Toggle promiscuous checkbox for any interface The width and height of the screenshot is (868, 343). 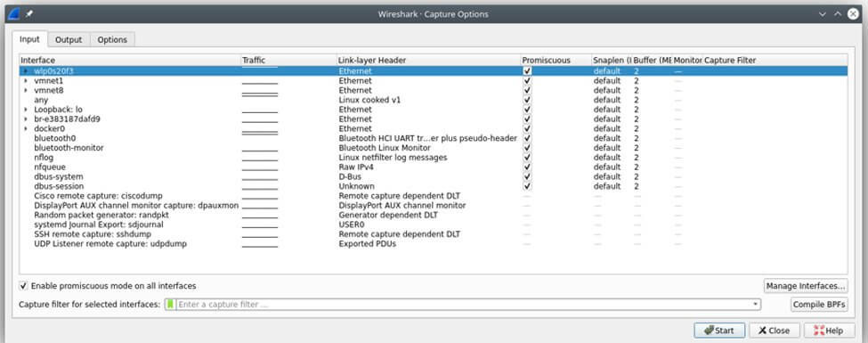(x=527, y=100)
